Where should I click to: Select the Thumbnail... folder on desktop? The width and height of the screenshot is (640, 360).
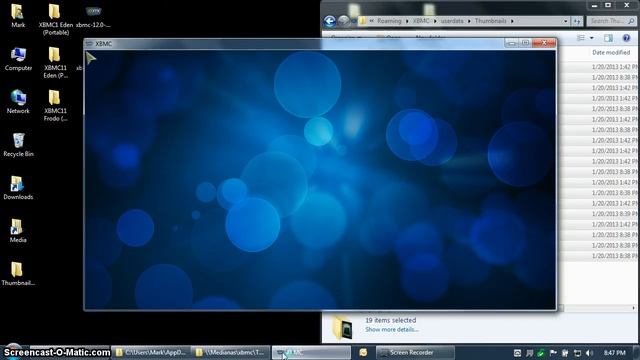(x=18, y=274)
